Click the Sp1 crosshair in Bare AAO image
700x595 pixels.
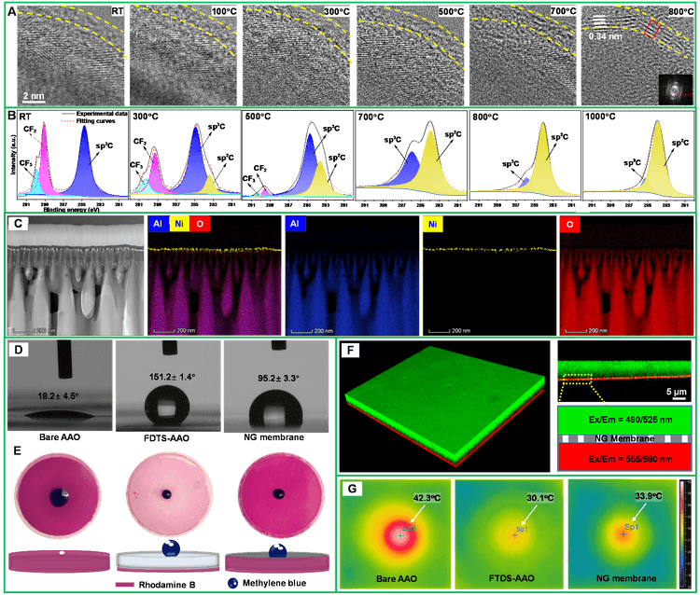[400, 535]
